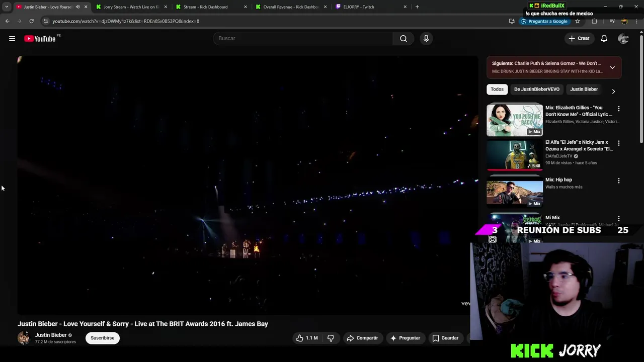Go back with browser back arrow
644x362 pixels.
pos(7,21)
